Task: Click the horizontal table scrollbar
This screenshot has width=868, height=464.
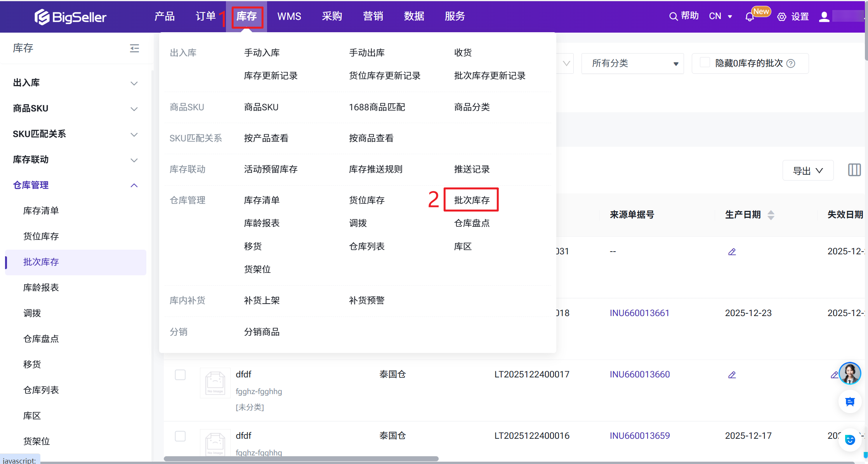Action: pyautogui.click(x=301, y=459)
